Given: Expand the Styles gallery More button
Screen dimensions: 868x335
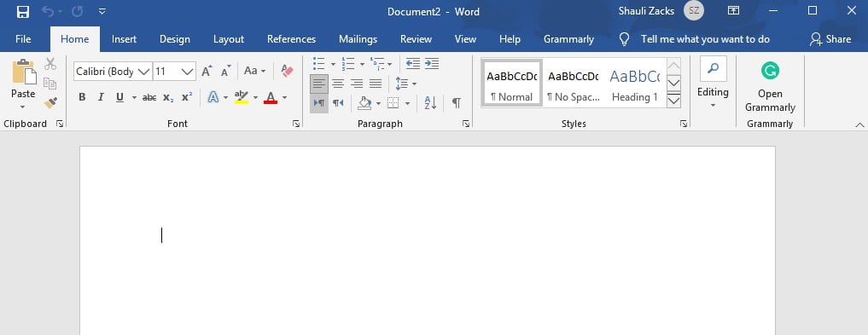Looking at the screenshot, I should pos(673,101).
